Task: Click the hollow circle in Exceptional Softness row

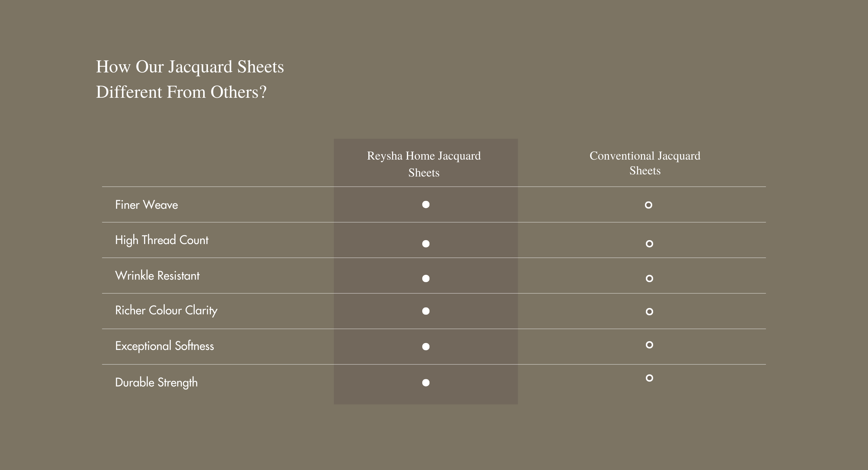Action: point(649,345)
